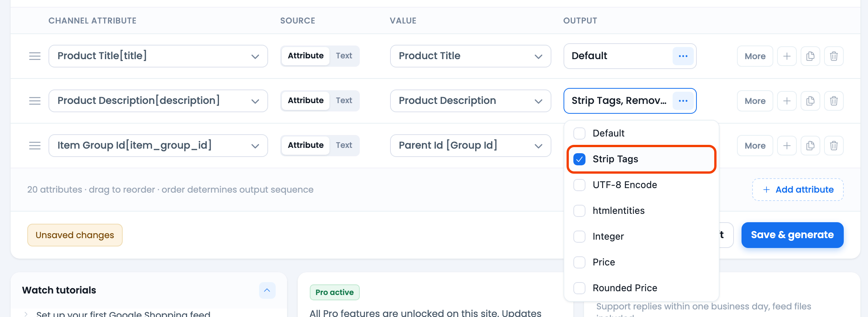Select Attribute source for Product Description

(306, 100)
